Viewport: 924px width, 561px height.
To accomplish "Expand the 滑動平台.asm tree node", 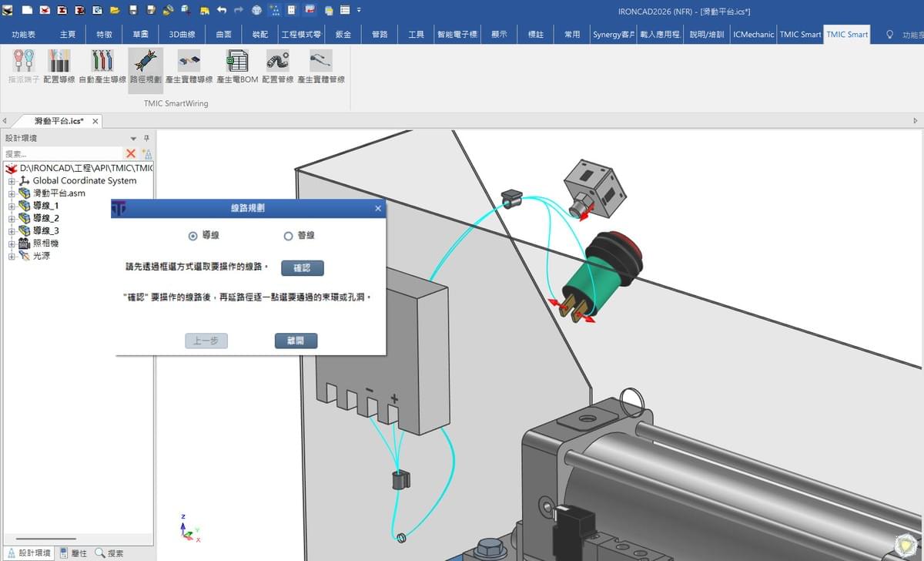I will click(x=12, y=193).
